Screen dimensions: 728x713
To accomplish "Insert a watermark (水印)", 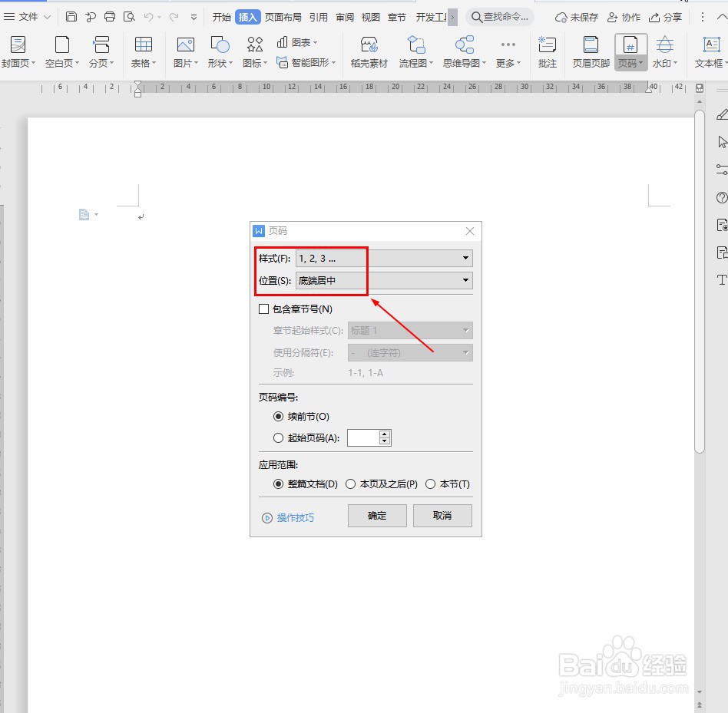I will [x=665, y=52].
